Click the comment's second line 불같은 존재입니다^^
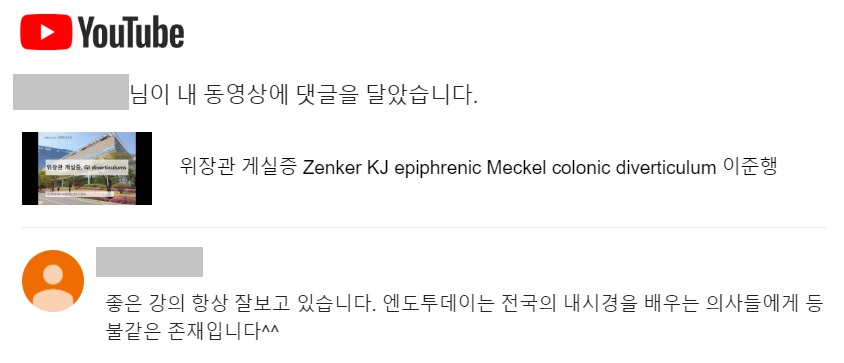Image resolution: width=844 pixels, height=363 pixels. [x=192, y=330]
